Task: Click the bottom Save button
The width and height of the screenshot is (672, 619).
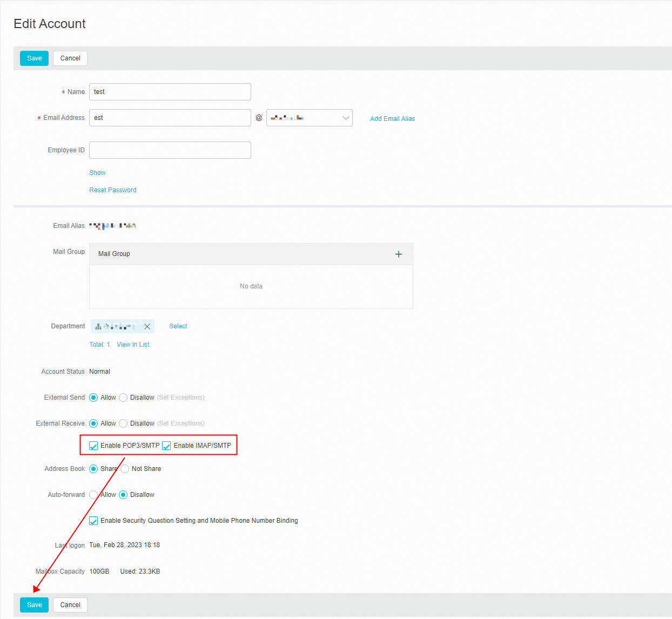Action: coord(35,605)
